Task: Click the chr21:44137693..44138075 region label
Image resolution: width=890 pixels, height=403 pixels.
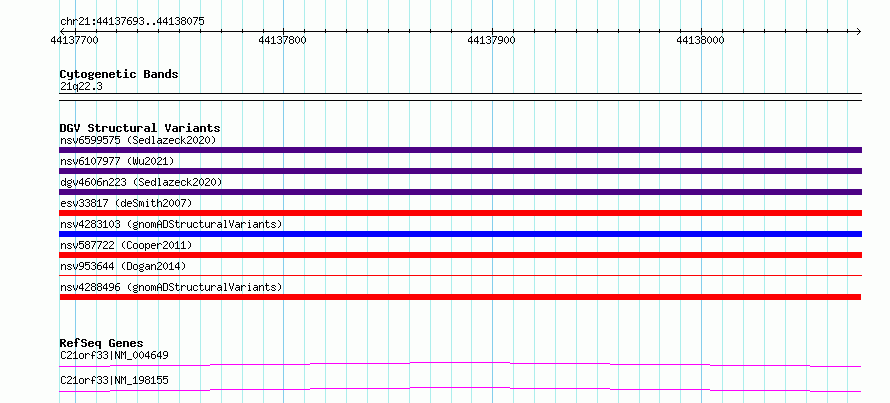Action: pyautogui.click(x=132, y=22)
